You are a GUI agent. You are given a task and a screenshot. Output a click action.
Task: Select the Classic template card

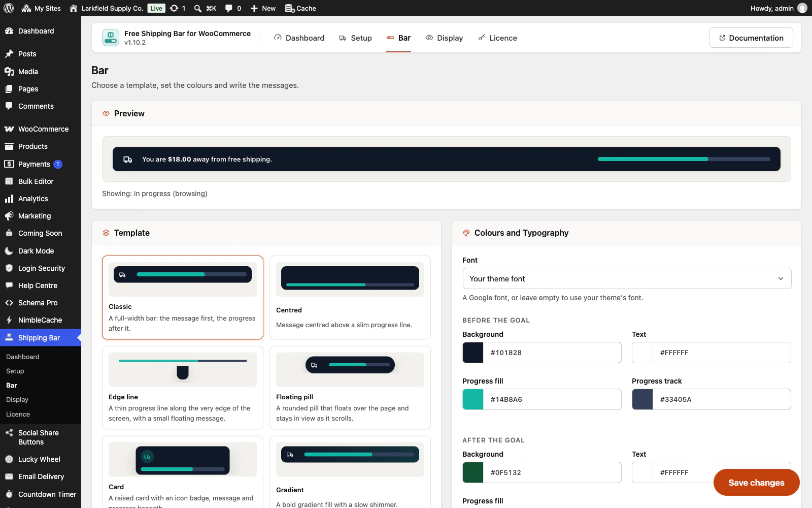[x=183, y=297]
